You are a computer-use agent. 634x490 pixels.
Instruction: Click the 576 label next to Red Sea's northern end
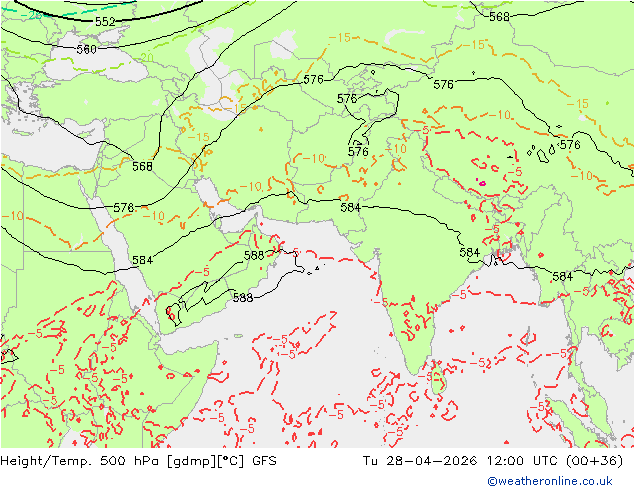(x=124, y=208)
